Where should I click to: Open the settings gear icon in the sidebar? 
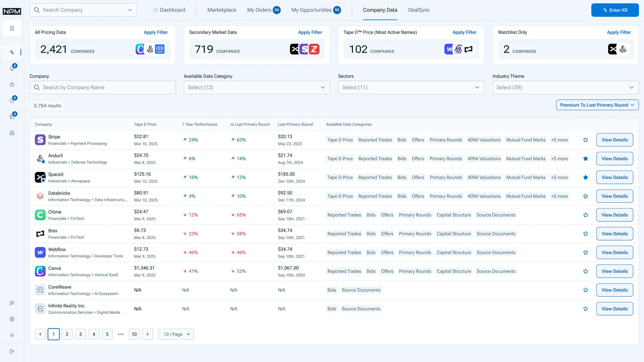[x=12, y=335]
